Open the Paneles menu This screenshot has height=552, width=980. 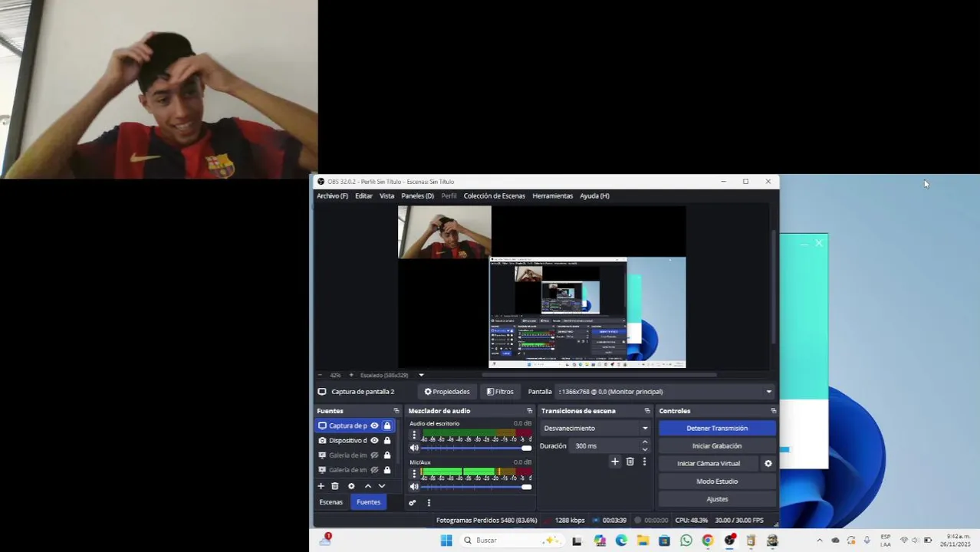click(x=417, y=195)
